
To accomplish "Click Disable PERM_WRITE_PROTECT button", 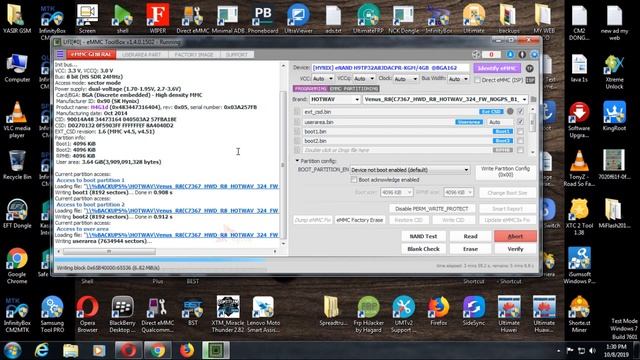I will (431, 209).
